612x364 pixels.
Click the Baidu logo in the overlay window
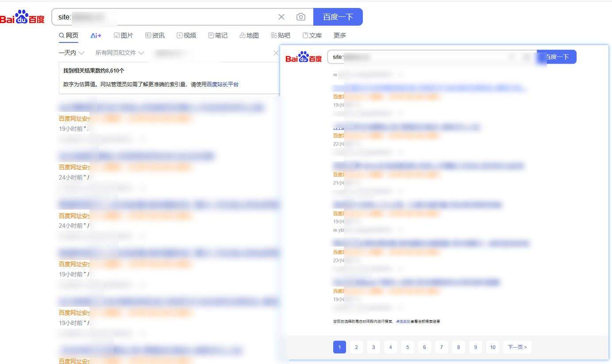304,57
